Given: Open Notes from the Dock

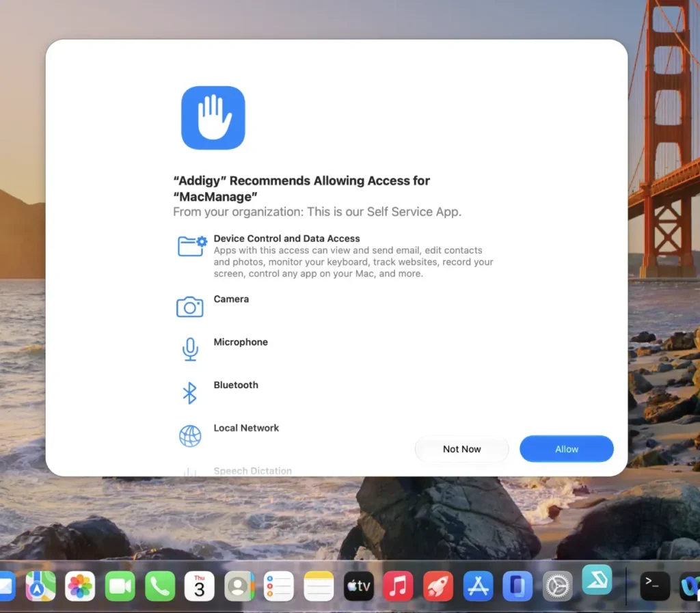Looking at the screenshot, I should 319,586.
